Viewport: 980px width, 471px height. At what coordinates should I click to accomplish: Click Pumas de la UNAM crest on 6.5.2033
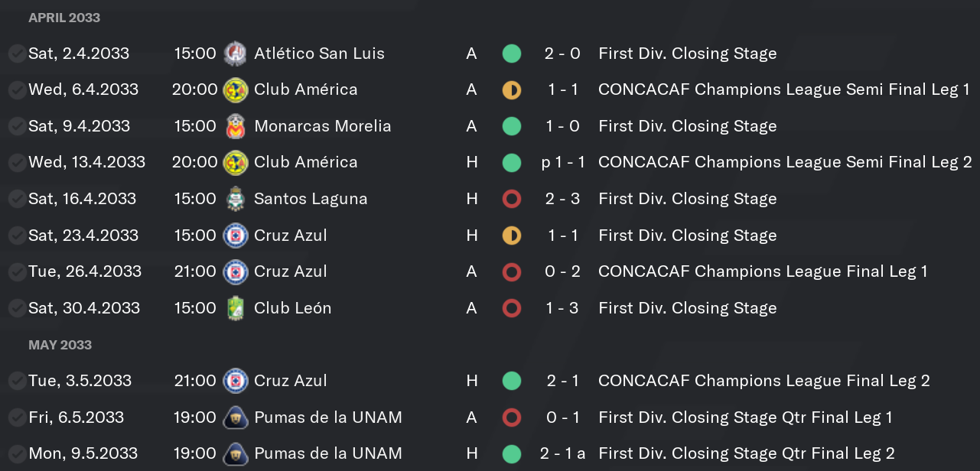click(x=235, y=417)
